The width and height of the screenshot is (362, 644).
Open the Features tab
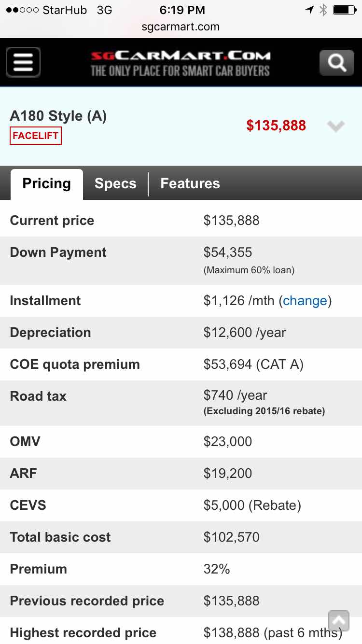pos(190,184)
